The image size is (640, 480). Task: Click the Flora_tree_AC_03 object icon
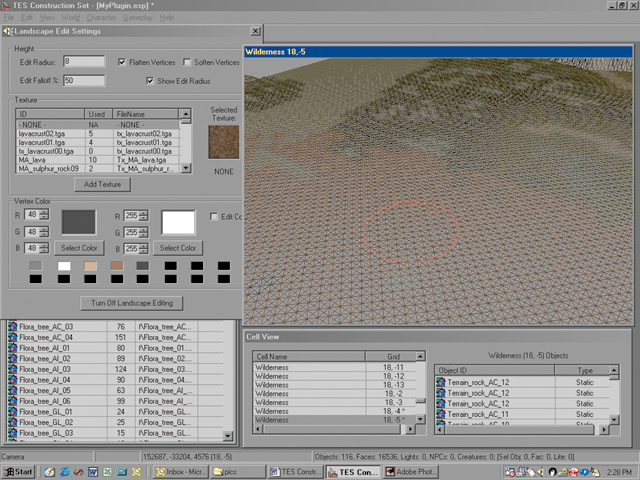pos(13,325)
